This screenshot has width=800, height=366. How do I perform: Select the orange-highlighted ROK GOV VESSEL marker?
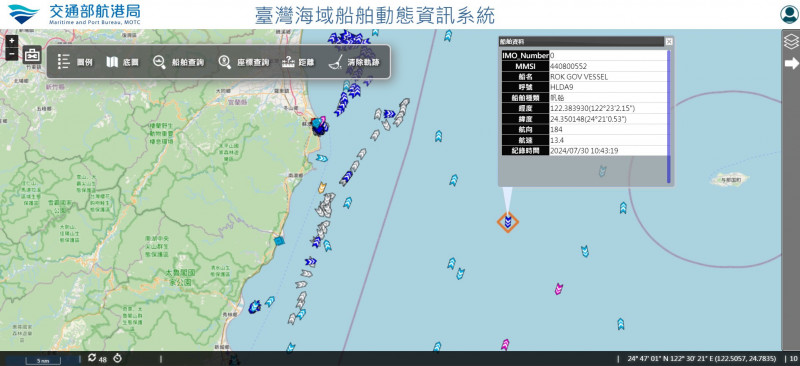pyautogui.click(x=508, y=222)
